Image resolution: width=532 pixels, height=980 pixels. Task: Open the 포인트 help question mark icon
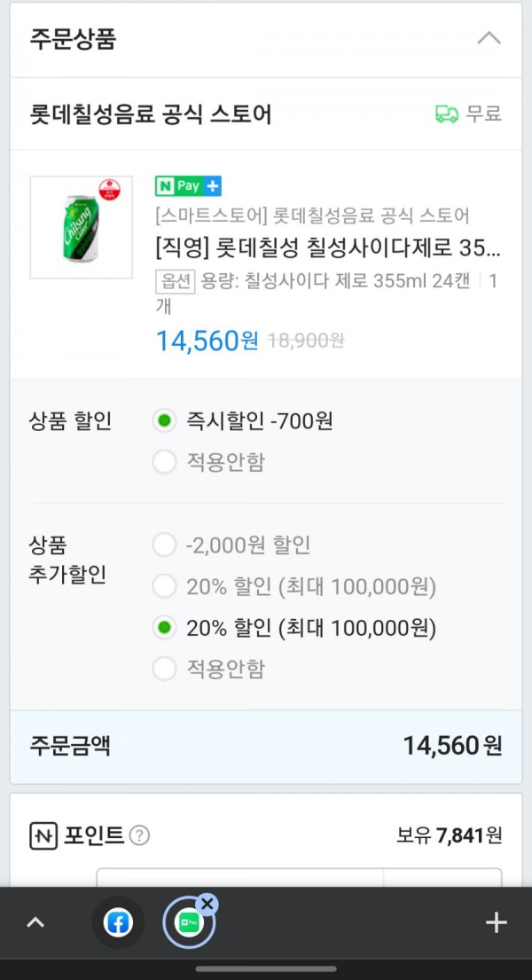139,835
